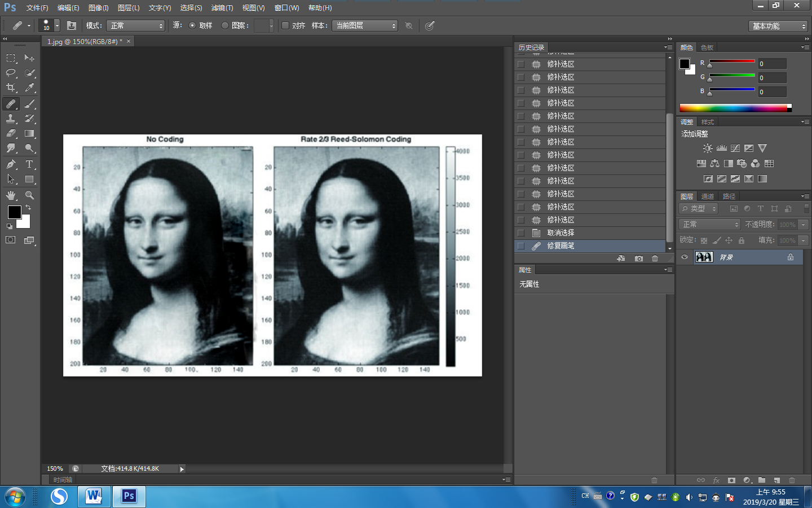Open the brush preset picker arrow
Viewport: 812px width, 508px height.
pos(57,26)
